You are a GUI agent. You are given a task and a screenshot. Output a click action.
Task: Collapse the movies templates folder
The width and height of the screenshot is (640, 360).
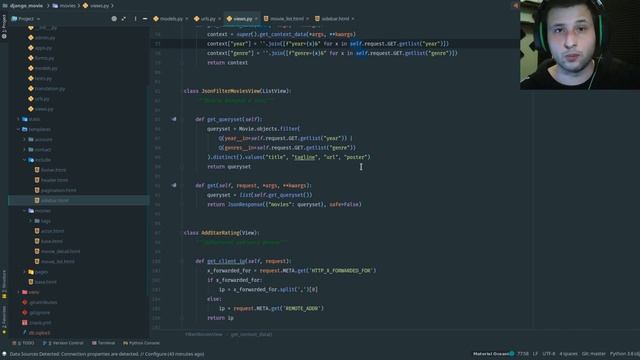(24, 211)
